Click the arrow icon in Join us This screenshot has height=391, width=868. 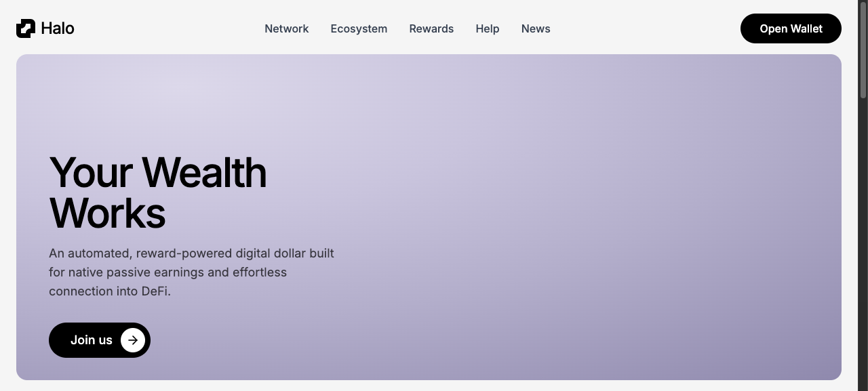133,340
